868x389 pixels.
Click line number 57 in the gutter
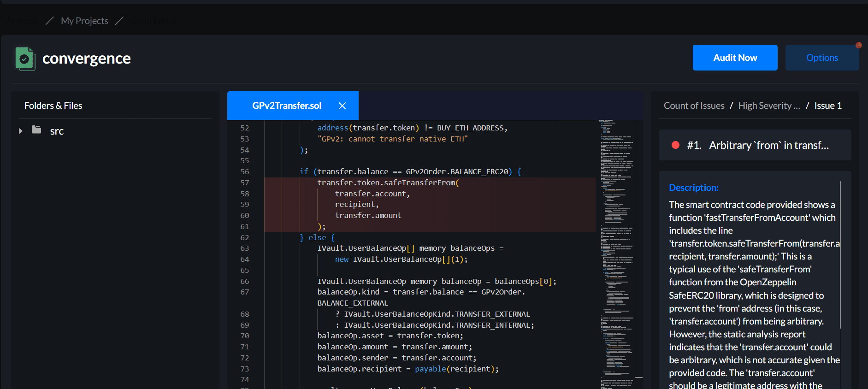pos(245,183)
